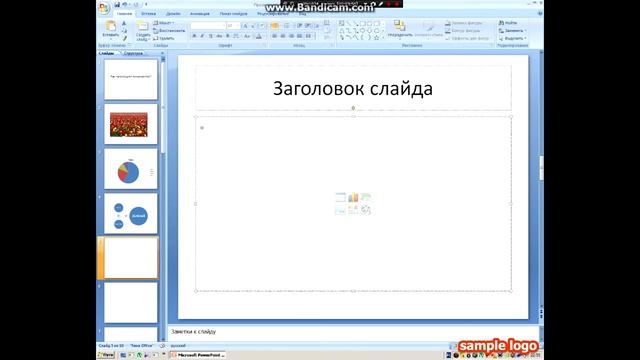Click the New Slide (Создать слайд) icon
640x360 pixels.
coord(142,26)
